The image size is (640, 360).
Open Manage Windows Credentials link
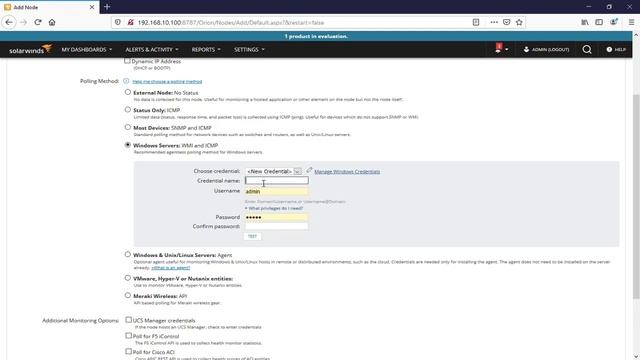pos(347,171)
